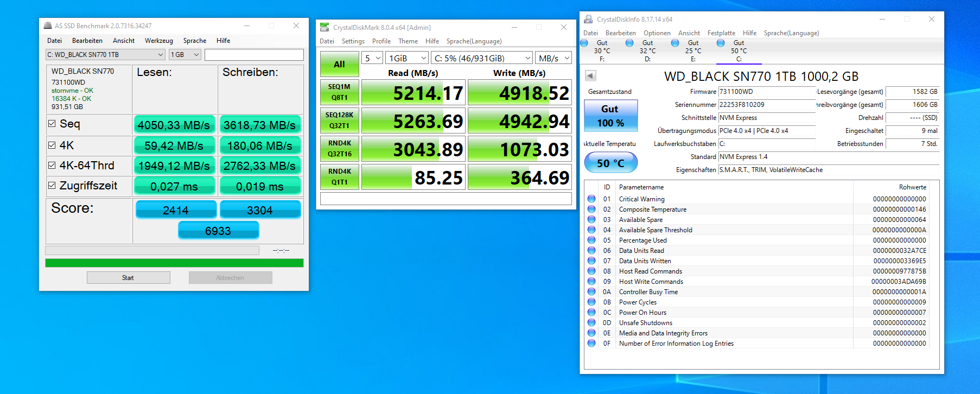Screen dimensions: 980x394
Task: Click the write score value 3304
Action: coord(260,210)
